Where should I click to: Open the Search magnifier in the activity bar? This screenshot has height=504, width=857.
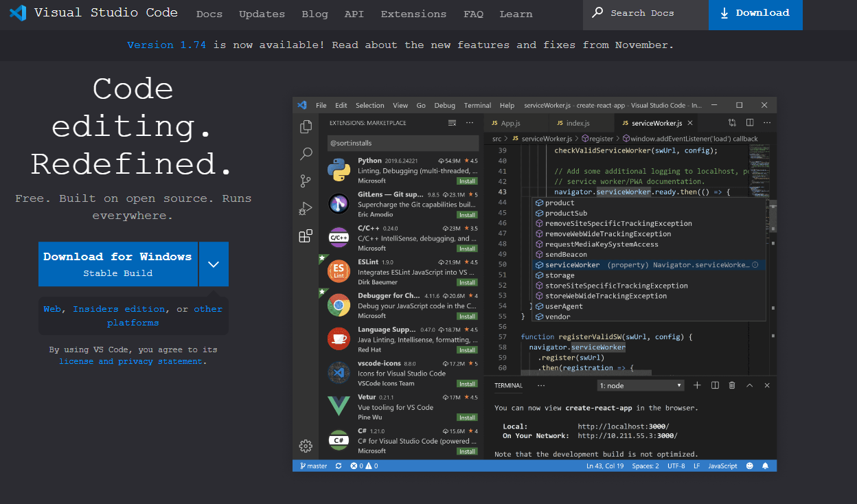point(306,154)
